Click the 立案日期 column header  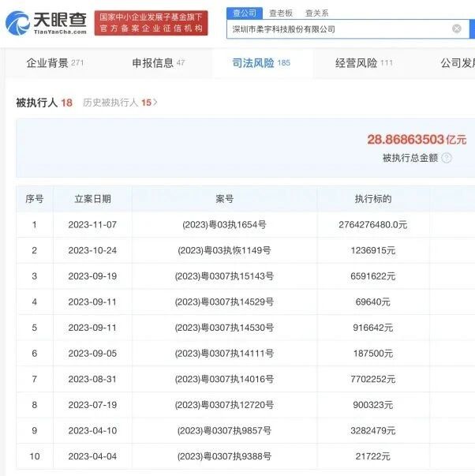[92, 199]
